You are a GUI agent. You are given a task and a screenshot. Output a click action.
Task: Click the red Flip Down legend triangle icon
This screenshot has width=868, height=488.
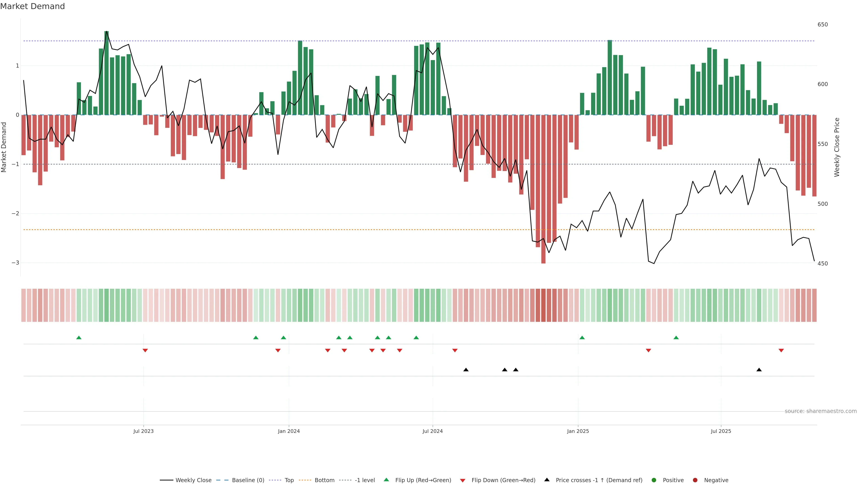463,480
